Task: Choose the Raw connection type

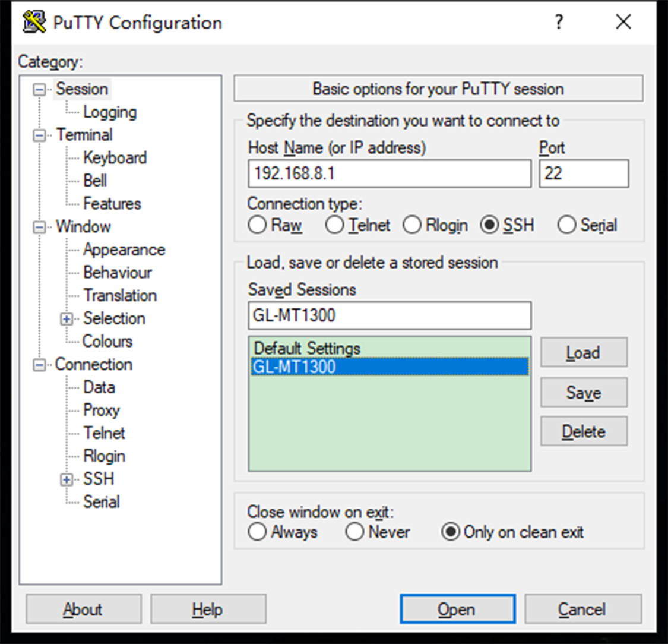Action: [x=257, y=225]
